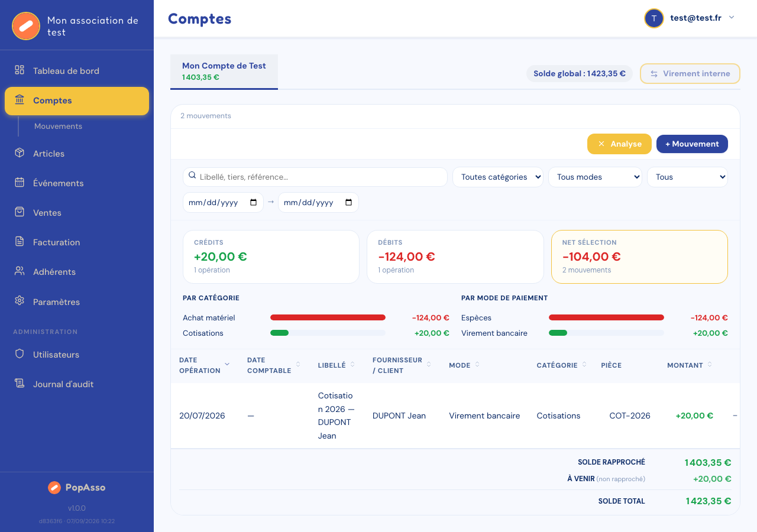Open the Toutes catégories dropdown

pyautogui.click(x=498, y=177)
